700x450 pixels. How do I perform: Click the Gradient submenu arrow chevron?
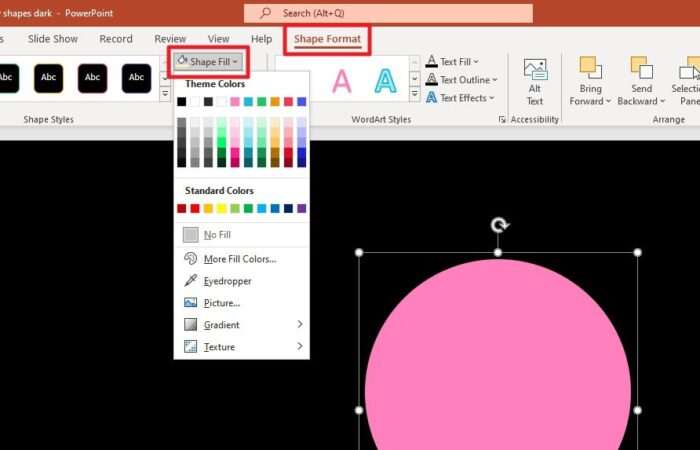pos(300,324)
